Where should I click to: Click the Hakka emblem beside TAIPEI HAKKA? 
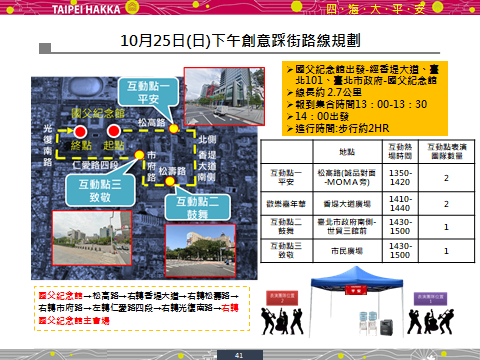(x=132, y=7)
